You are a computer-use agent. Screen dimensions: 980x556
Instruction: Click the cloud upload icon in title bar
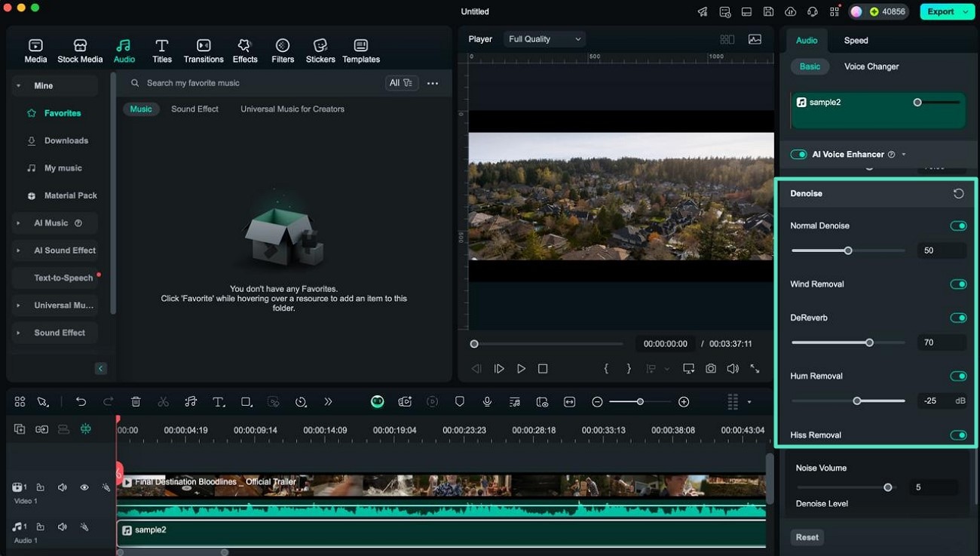(x=790, y=11)
